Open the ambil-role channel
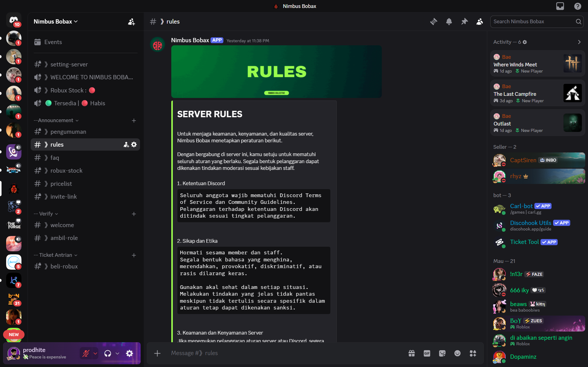This screenshot has width=588, height=367. coord(85,238)
